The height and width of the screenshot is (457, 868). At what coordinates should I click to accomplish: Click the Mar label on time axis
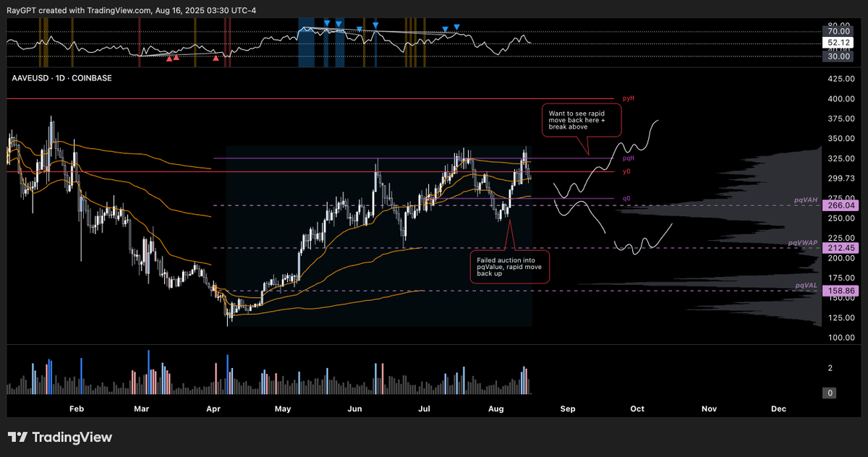(x=142, y=409)
